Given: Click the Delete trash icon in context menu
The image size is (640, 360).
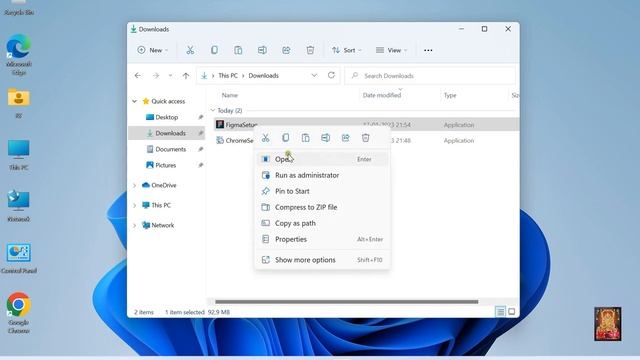Looking at the screenshot, I should coord(366,138).
